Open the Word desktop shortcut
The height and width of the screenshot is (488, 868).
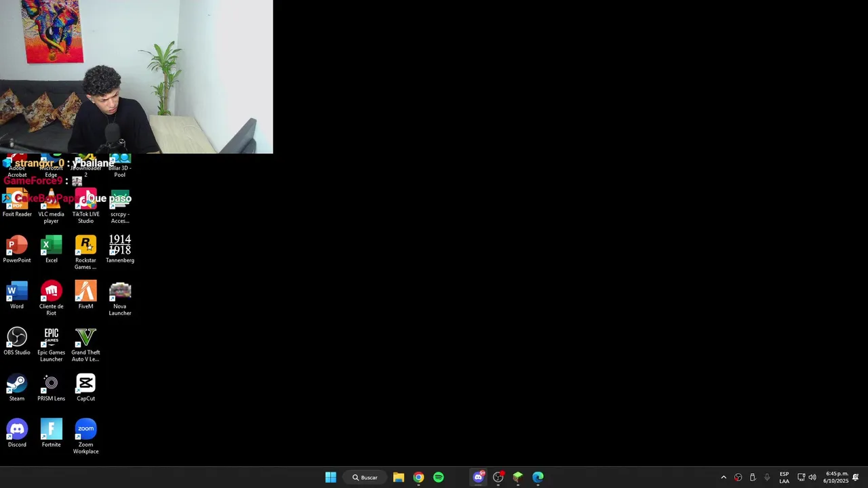(x=17, y=296)
